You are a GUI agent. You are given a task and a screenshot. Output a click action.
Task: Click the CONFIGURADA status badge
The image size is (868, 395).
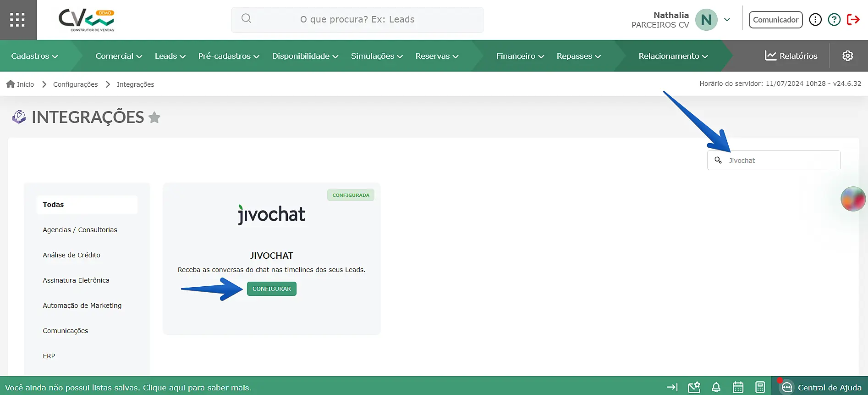pos(351,195)
